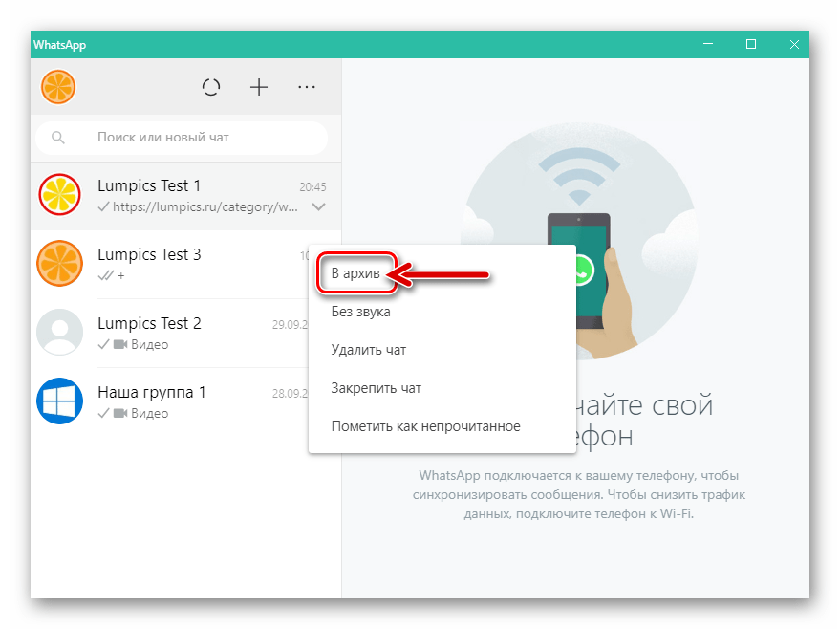Focus the 'Поиск или новый чат' search field

(182, 138)
